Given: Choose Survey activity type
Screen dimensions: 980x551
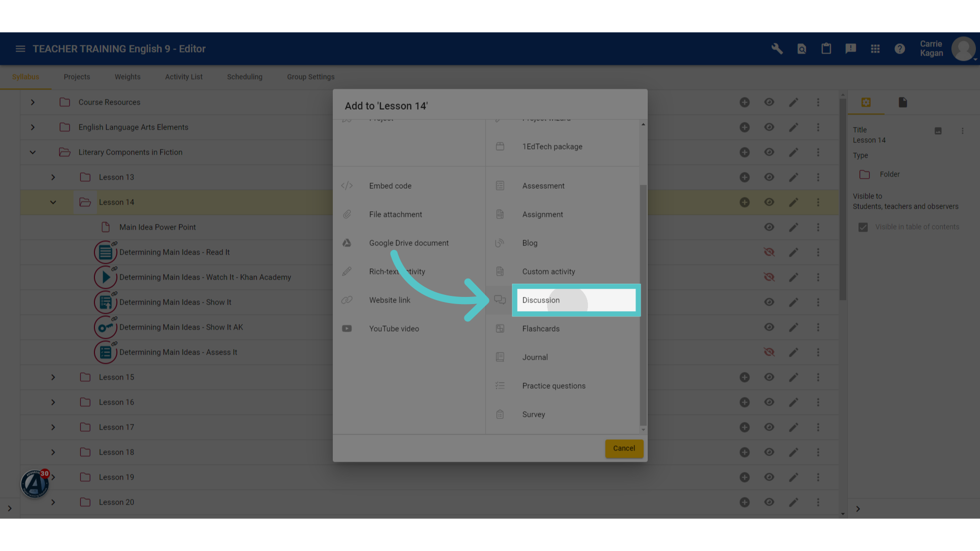Looking at the screenshot, I should coord(562,414).
